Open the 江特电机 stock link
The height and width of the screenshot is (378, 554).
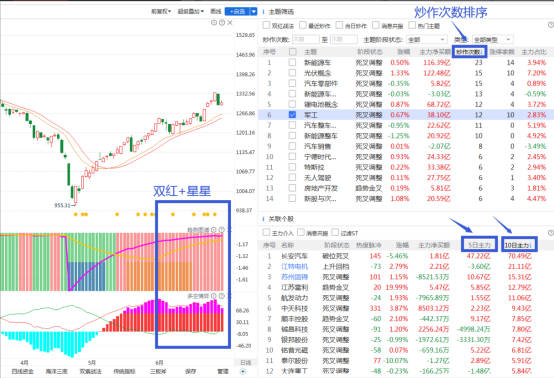294,266
